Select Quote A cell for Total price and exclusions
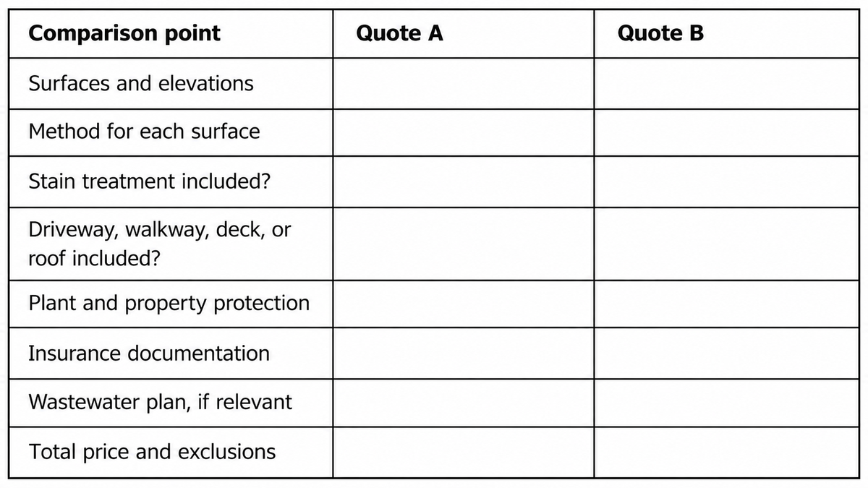The height and width of the screenshot is (488, 868). pyautogui.click(x=464, y=452)
